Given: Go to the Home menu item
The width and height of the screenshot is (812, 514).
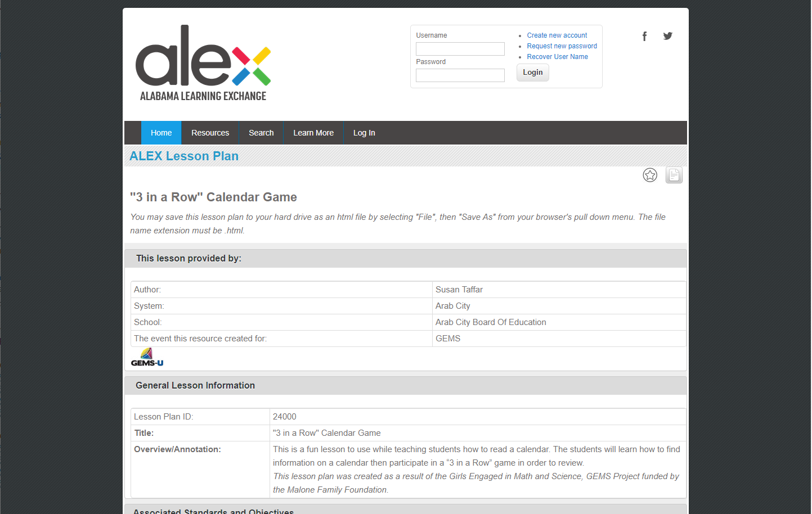Looking at the screenshot, I should (161, 133).
